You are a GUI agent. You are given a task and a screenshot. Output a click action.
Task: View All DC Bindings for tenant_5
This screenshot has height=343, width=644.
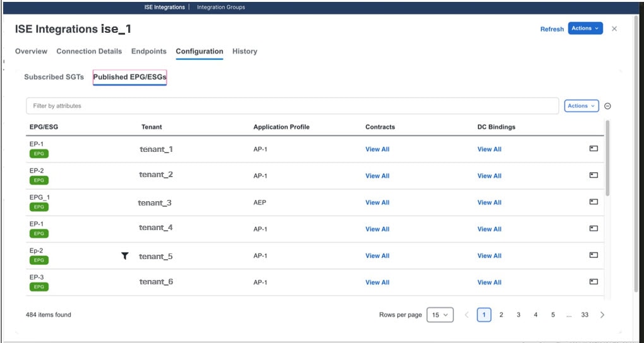(x=489, y=256)
